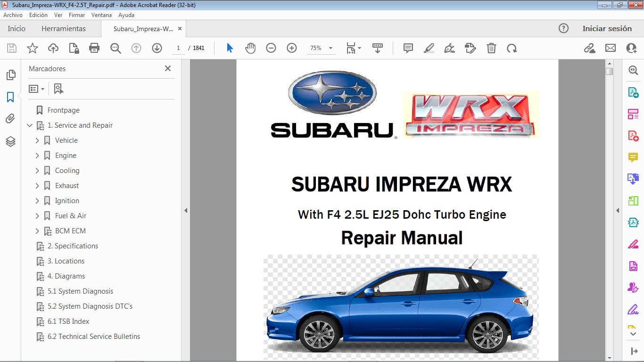Add a sticky note comment
Viewport: 644px width, 362px height.
(x=408, y=48)
